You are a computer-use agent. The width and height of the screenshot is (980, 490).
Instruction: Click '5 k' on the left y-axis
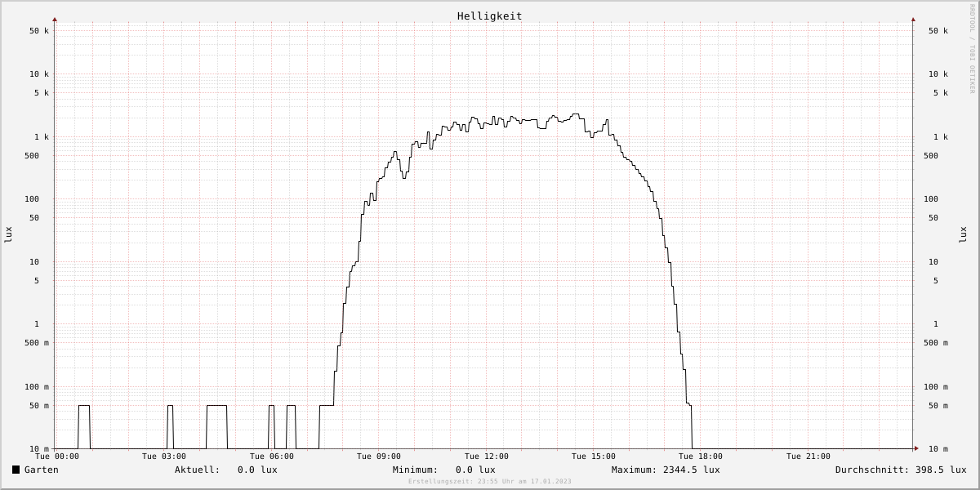pyautogui.click(x=42, y=93)
